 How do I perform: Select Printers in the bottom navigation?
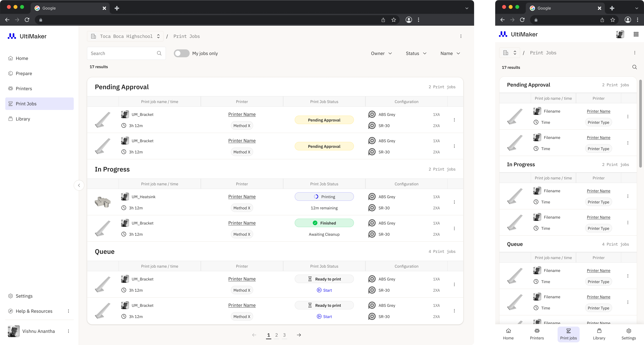(537, 334)
